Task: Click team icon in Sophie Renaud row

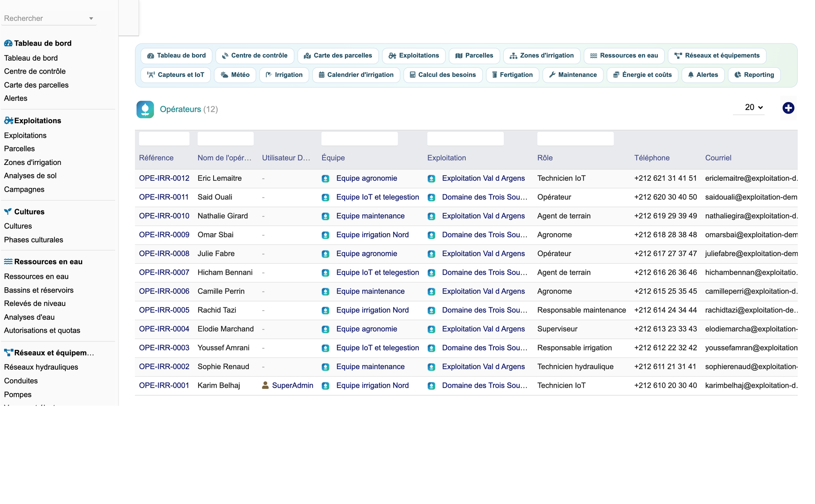Action: point(325,367)
